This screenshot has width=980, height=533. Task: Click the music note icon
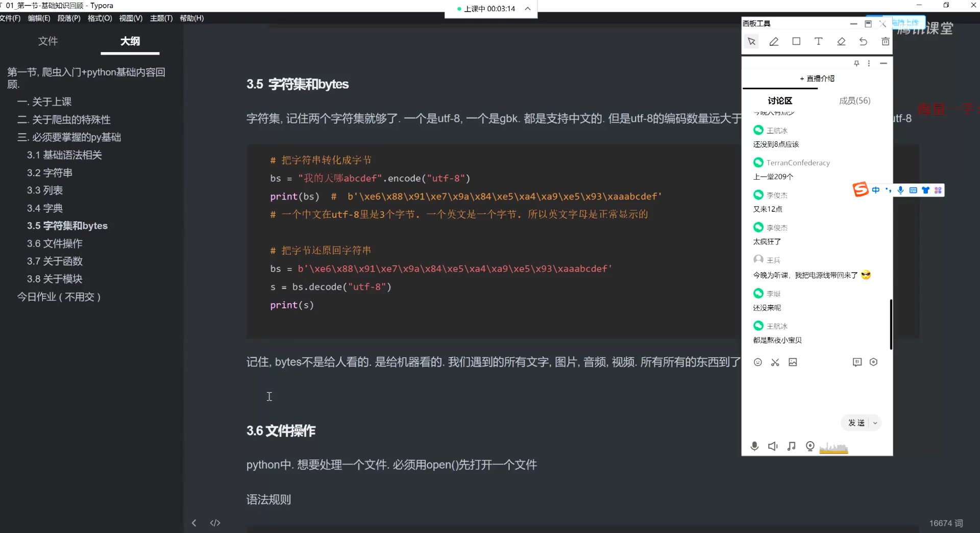coord(791,446)
